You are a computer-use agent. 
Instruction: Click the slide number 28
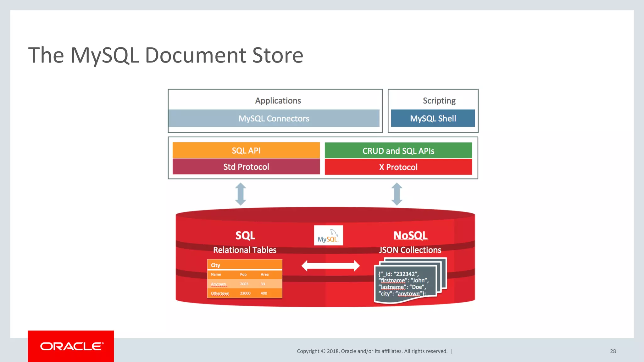(613, 351)
